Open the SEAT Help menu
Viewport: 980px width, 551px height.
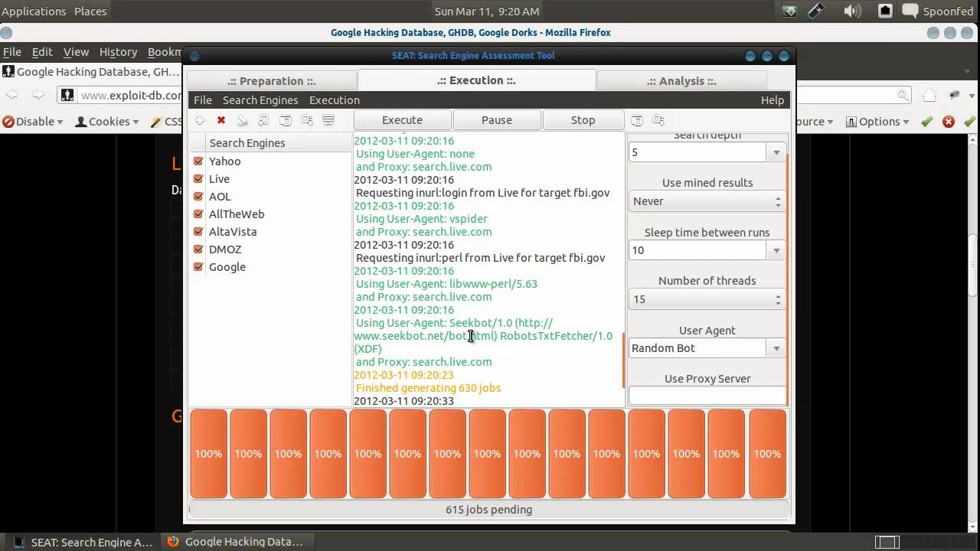pyautogui.click(x=773, y=100)
